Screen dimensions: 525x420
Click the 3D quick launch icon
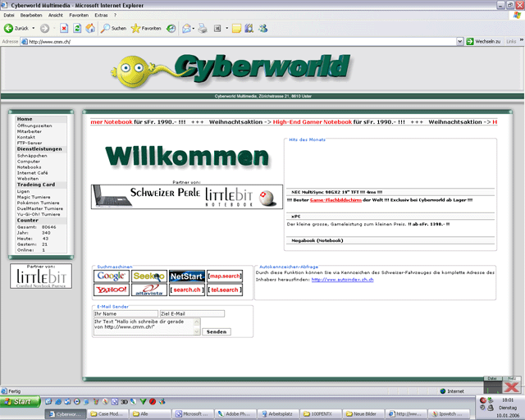(x=124, y=402)
